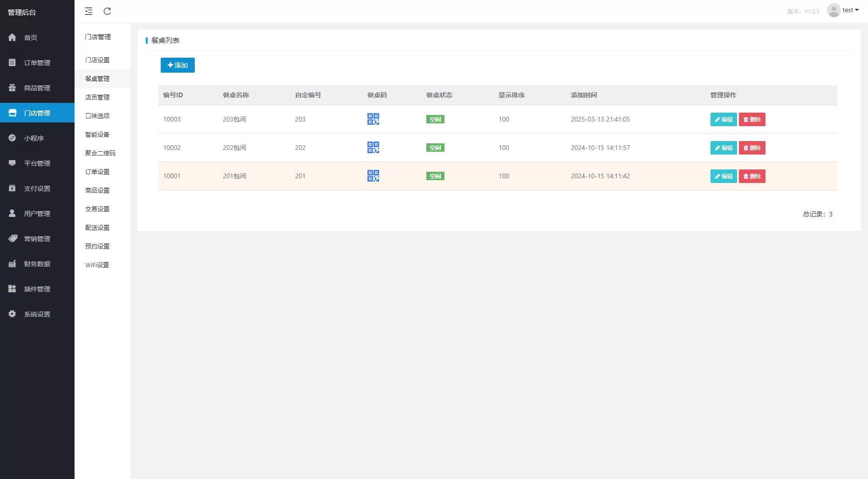Open QR code for table 202包间
The height and width of the screenshot is (479, 868).
[373, 148]
